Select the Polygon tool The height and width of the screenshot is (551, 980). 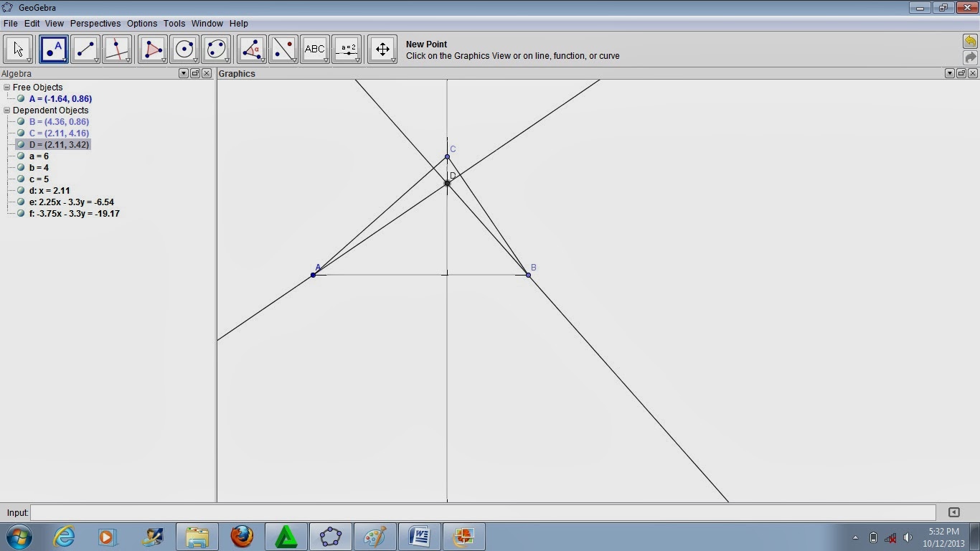click(153, 50)
